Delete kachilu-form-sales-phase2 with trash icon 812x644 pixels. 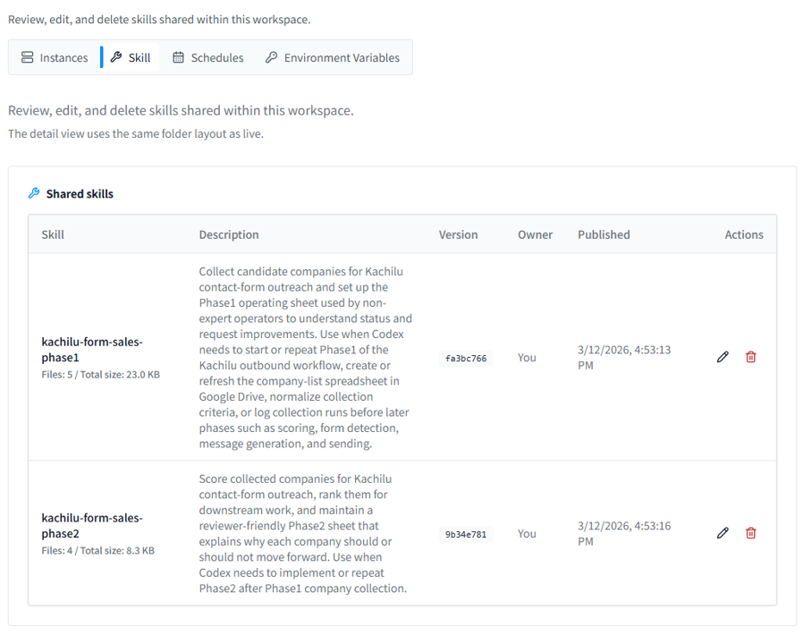tap(750, 532)
